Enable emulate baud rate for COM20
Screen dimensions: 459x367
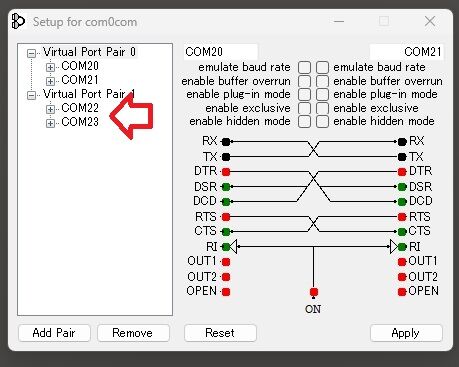coord(304,67)
